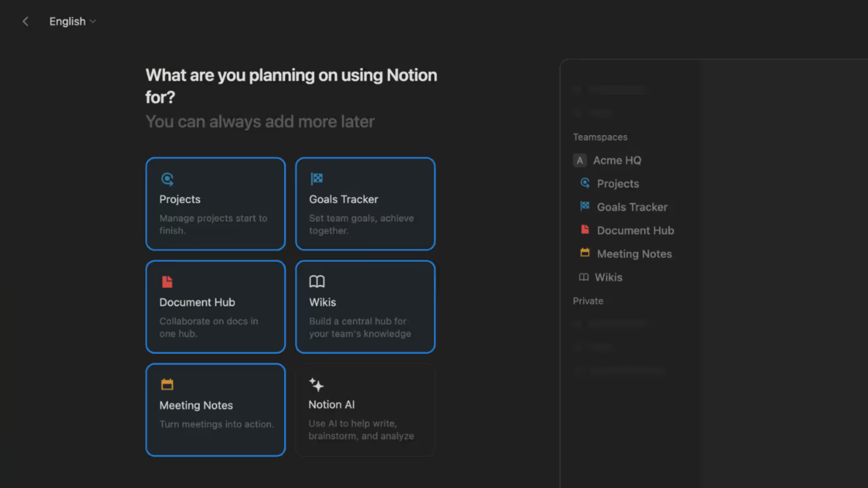Click the Projects target icon in card
The height and width of the screenshot is (488, 868).
click(167, 179)
